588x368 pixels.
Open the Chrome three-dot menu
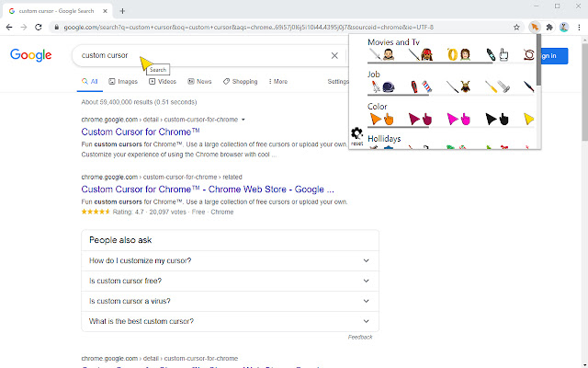tap(579, 27)
